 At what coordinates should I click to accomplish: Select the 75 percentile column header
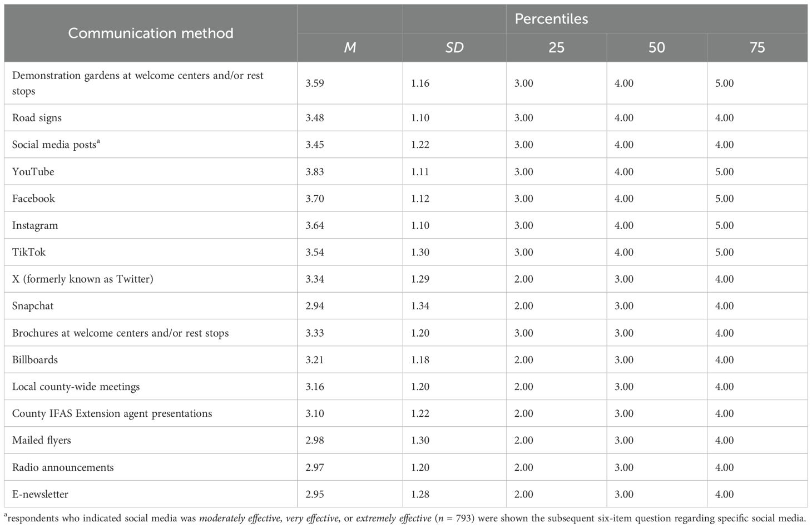(757, 47)
